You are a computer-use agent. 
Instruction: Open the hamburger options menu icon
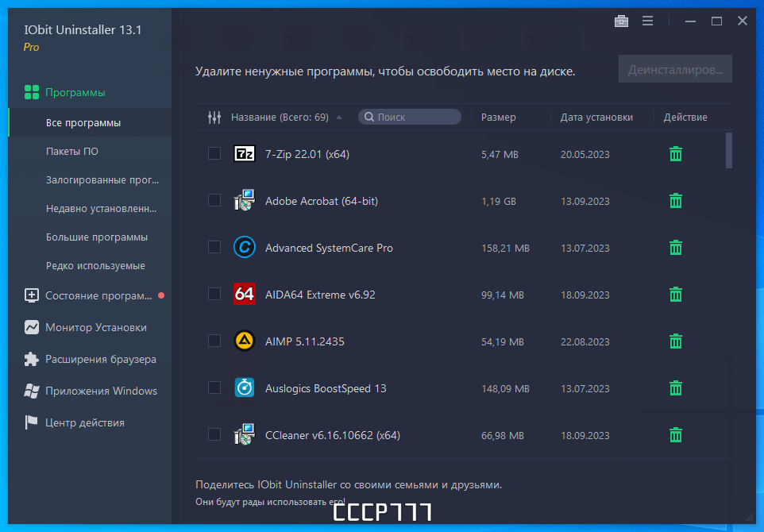click(647, 21)
